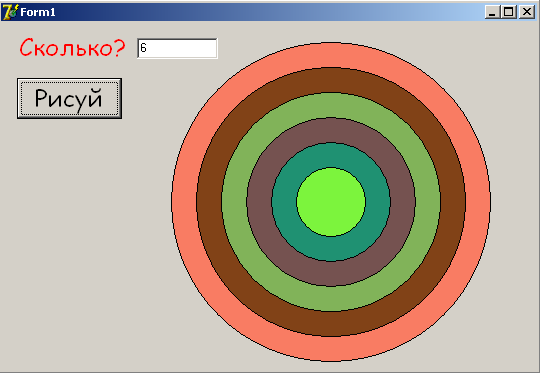The height and width of the screenshot is (374, 540).
Task: Minimize the Form1 window
Action: (492, 12)
